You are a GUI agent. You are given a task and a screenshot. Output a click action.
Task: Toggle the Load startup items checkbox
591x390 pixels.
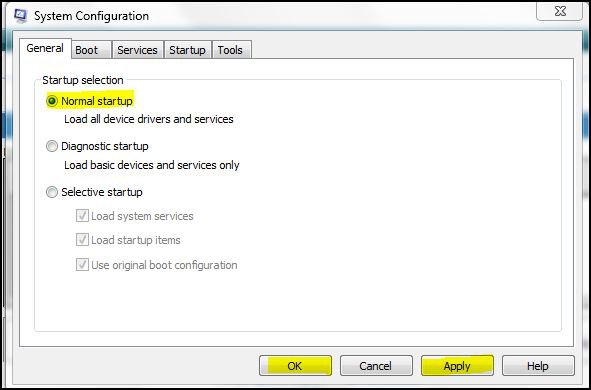point(82,240)
